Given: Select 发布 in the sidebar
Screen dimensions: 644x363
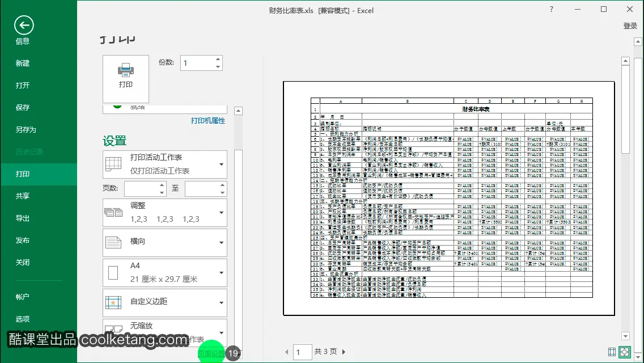Looking at the screenshot, I should click(x=23, y=240).
